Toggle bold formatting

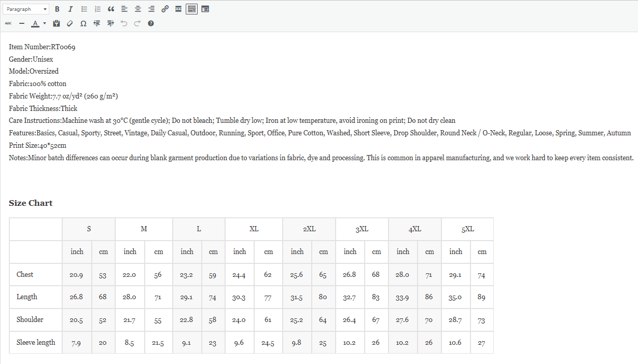(57, 9)
